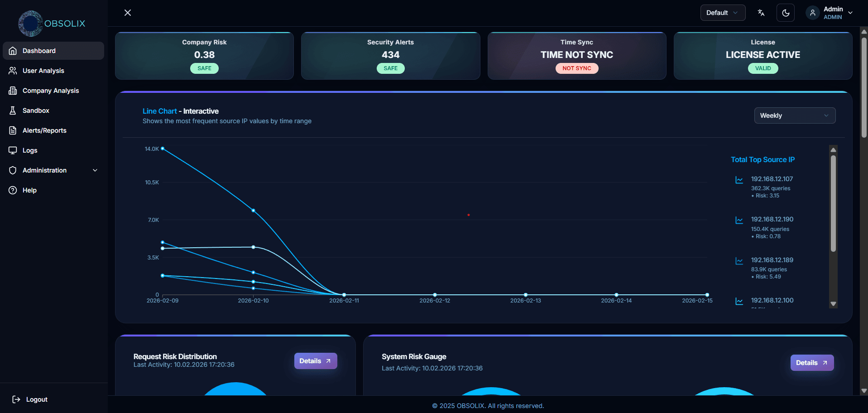Open Alerts/Reports section
The image size is (868, 413).
[53, 130]
